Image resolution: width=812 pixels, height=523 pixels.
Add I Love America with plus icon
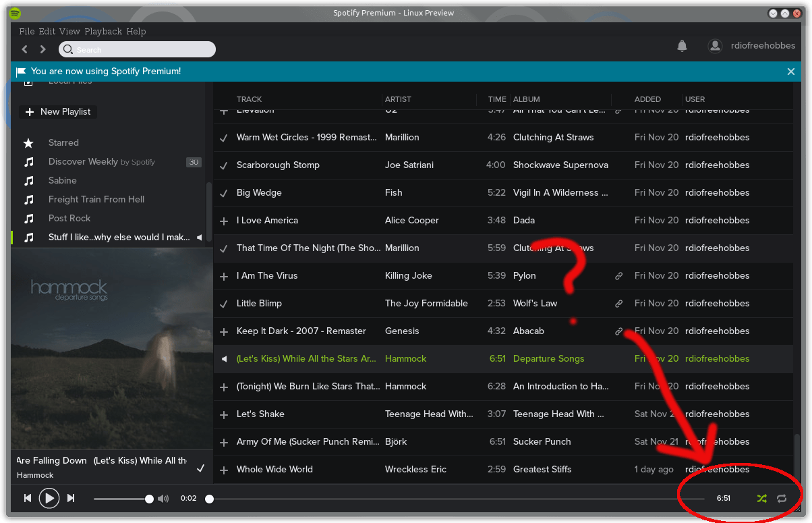click(224, 221)
